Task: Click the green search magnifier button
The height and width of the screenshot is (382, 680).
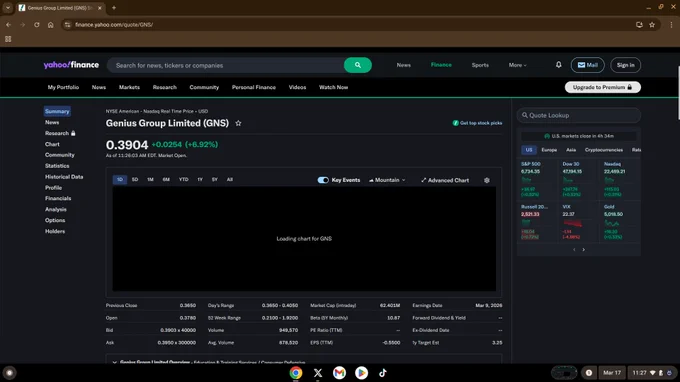Action: click(357, 65)
